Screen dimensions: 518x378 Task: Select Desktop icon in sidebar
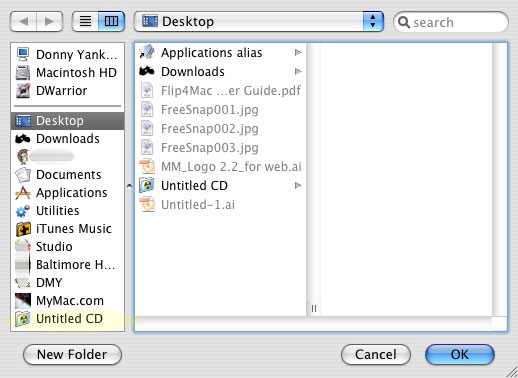coord(23,120)
